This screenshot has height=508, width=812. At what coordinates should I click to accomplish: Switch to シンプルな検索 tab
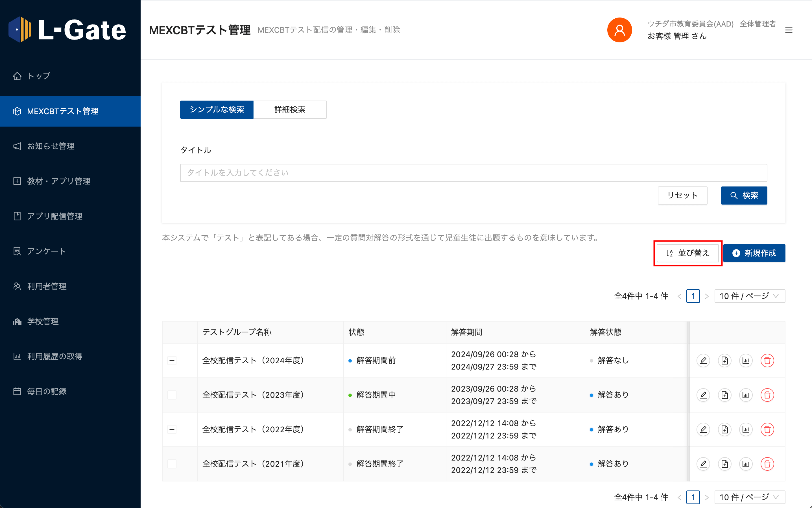coord(217,110)
